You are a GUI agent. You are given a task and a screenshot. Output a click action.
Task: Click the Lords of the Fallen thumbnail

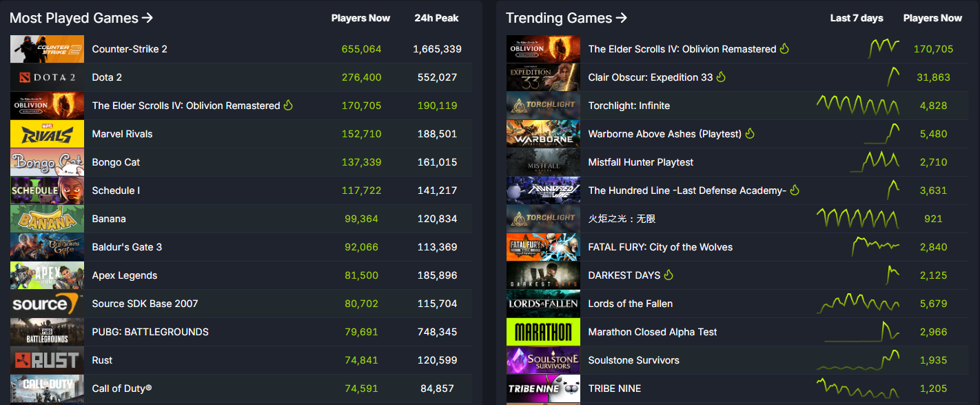pos(543,304)
